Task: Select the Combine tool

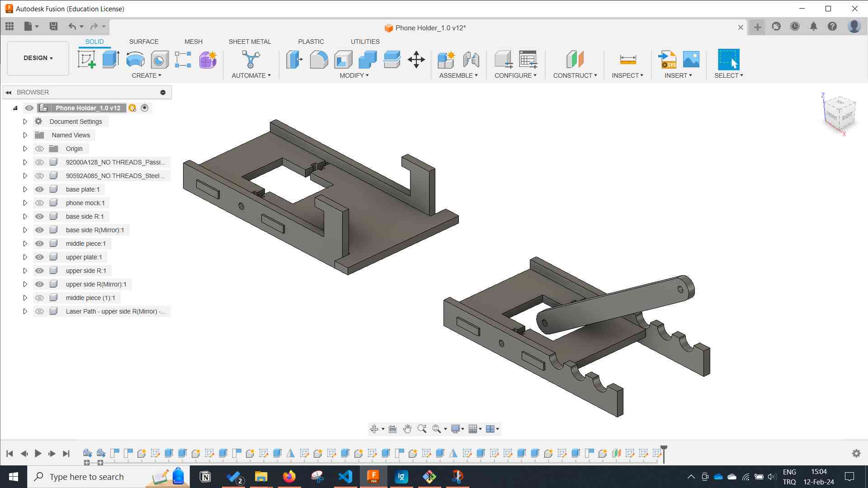Action: pyautogui.click(x=368, y=59)
